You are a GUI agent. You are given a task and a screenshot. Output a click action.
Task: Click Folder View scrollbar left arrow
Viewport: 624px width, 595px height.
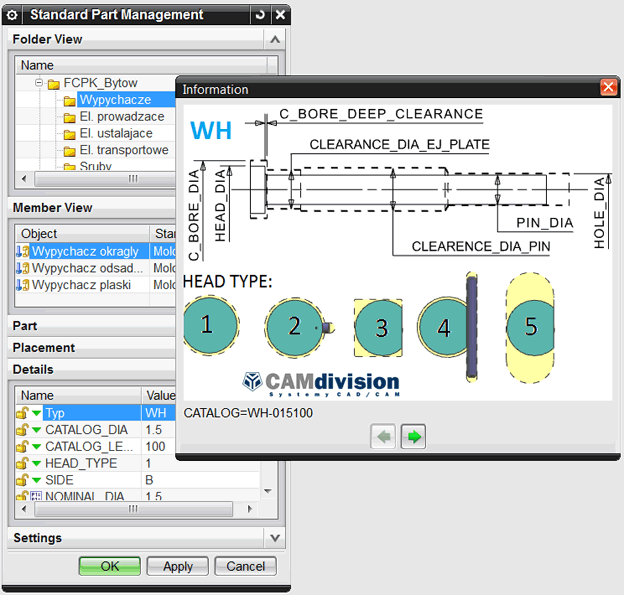coord(24,179)
